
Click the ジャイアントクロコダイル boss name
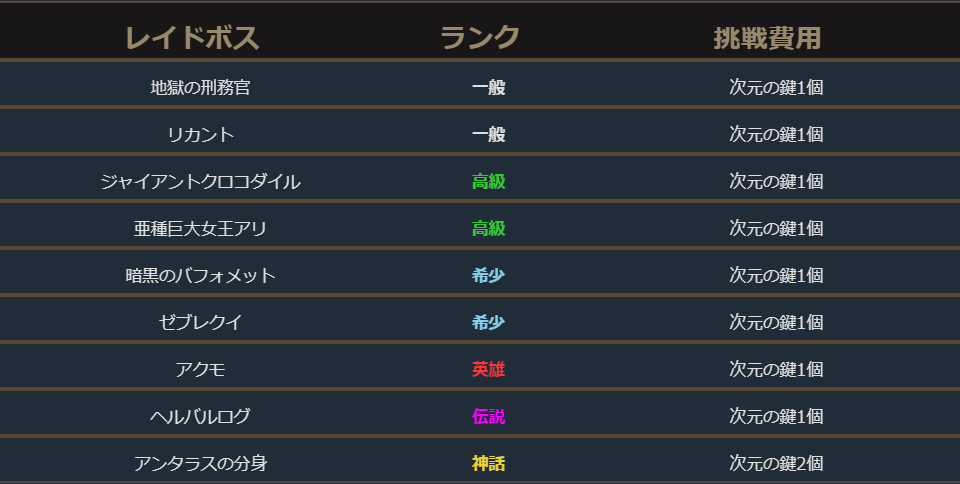pyautogui.click(x=200, y=181)
